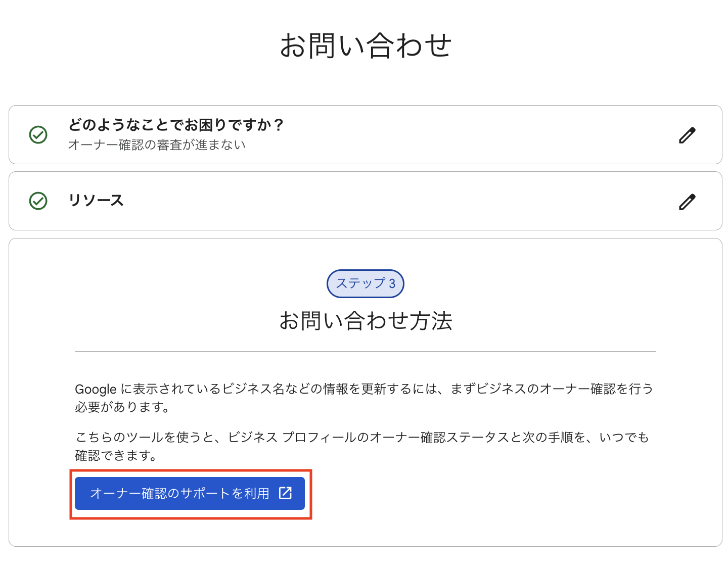Toggle the ステップ 3 badge pill
This screenshot has height=575, width=728.
click(366, 283)
